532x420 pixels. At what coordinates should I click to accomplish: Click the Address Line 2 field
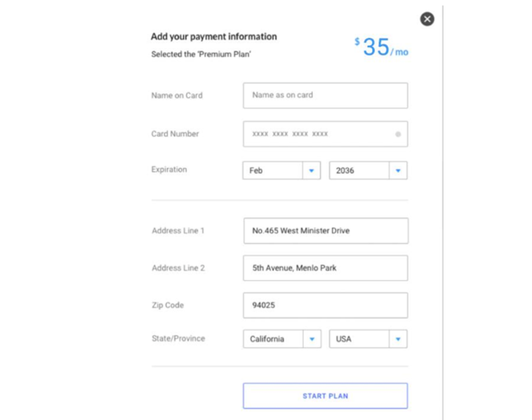tap(325, 268)
